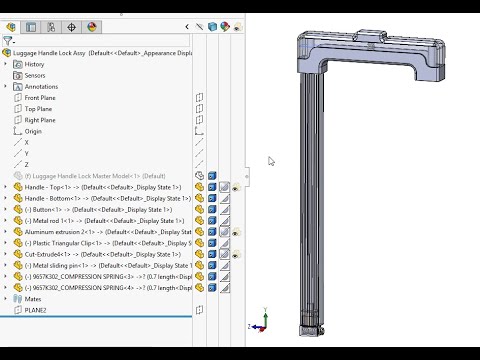Click Plastic Triangular Clip appearance triangle
This screenshot has width=480, height=360.
coord(225,243)
